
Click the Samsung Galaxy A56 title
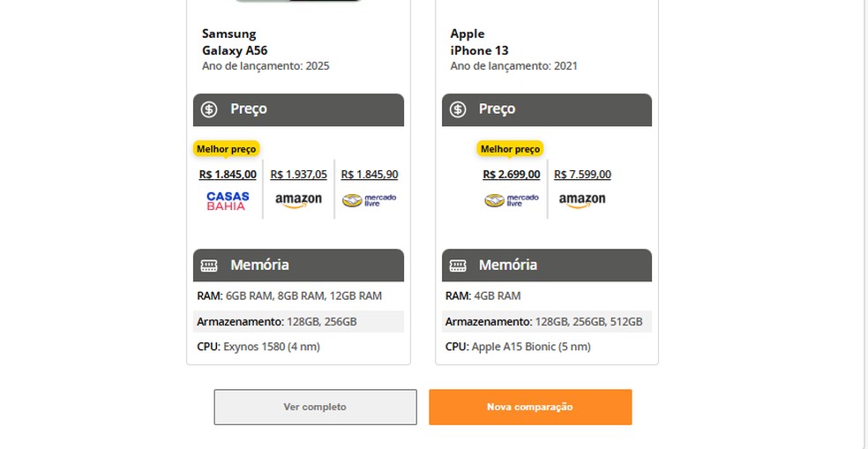(234, 42)
